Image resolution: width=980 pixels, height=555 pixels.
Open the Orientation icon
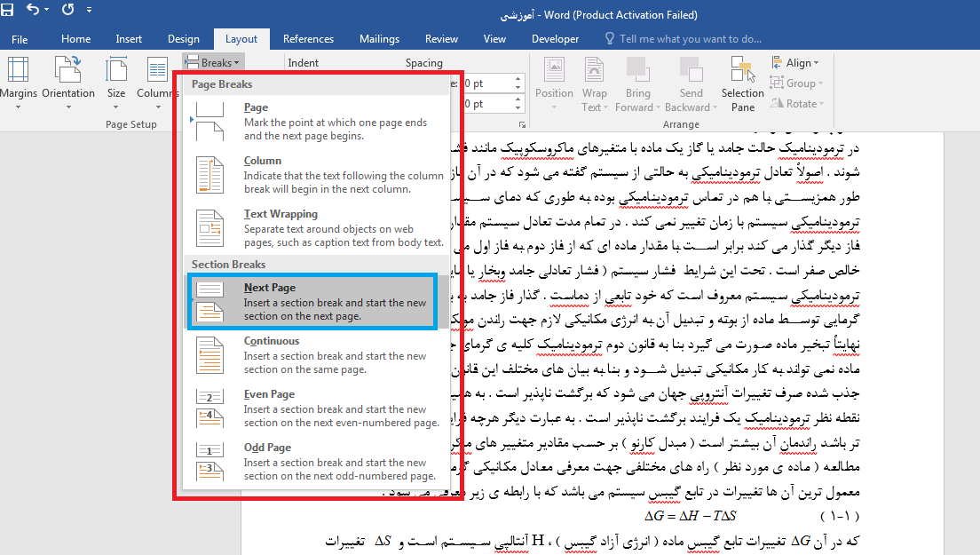pos(67,71)
